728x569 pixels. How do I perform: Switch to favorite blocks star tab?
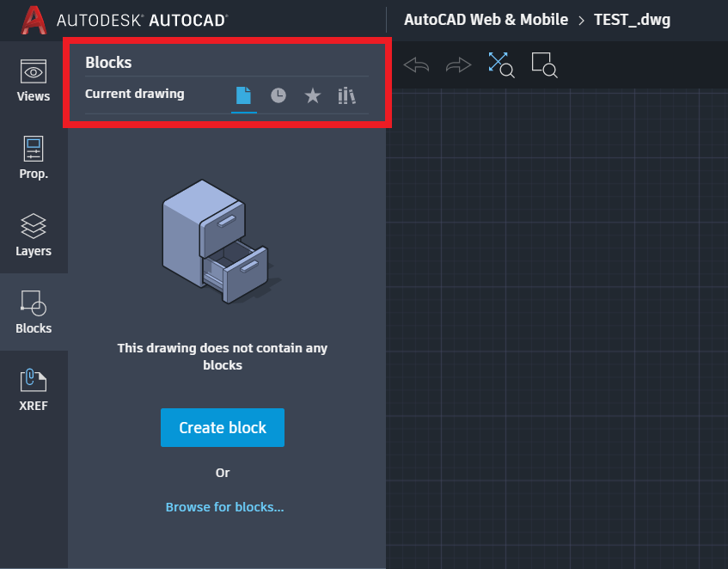point(313,95)
